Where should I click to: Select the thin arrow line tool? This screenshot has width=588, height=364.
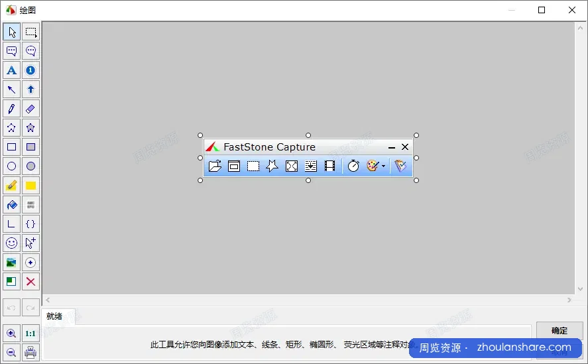[12, 90]
